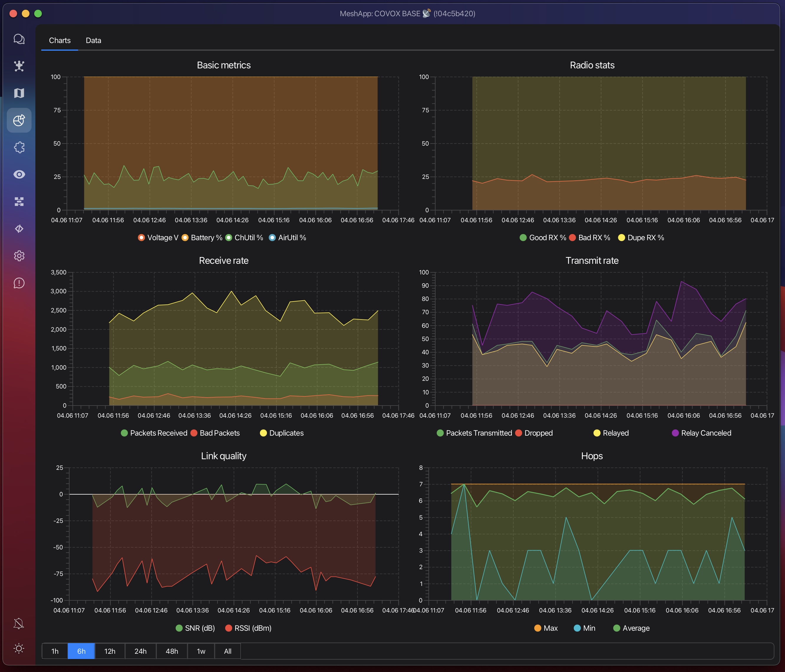Screen dimensions: 785x672
Task: Toggle Voltage V series in legend
Action: click(x=158, y=238)
